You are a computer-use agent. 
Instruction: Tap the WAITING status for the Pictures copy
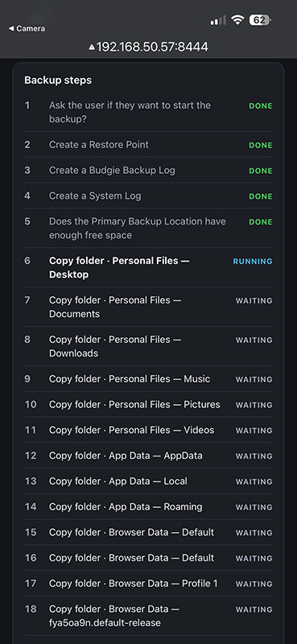pos(254,405)
